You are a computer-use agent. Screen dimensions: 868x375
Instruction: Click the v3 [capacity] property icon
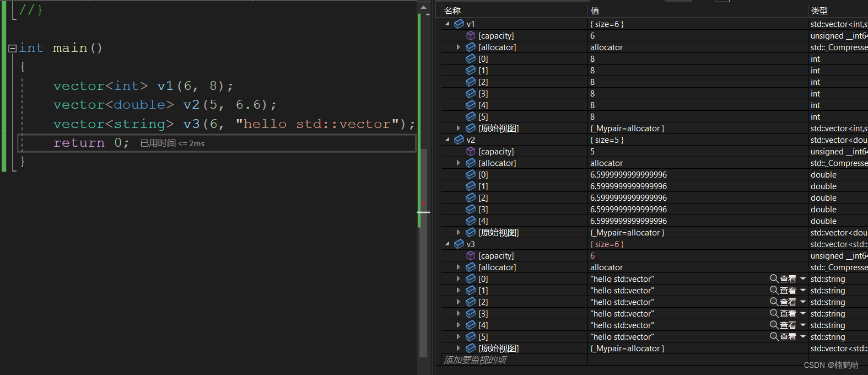pyautogui.click(x=471, y=256)
